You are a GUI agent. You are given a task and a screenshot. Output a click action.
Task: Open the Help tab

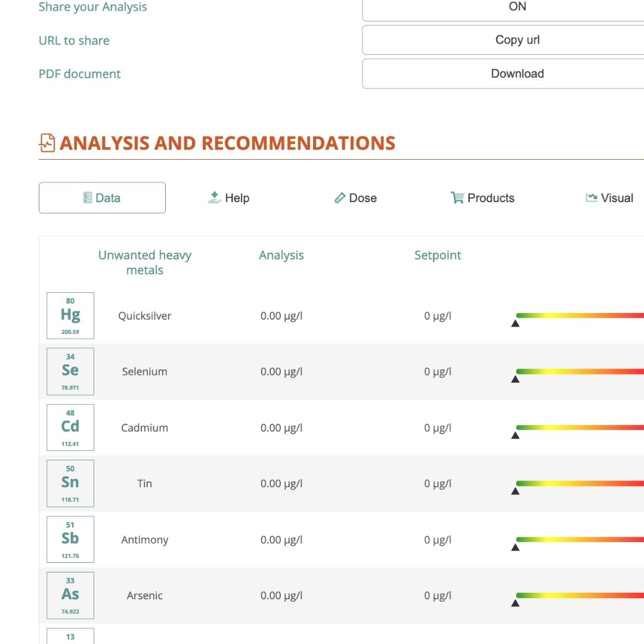click(229, 198)
